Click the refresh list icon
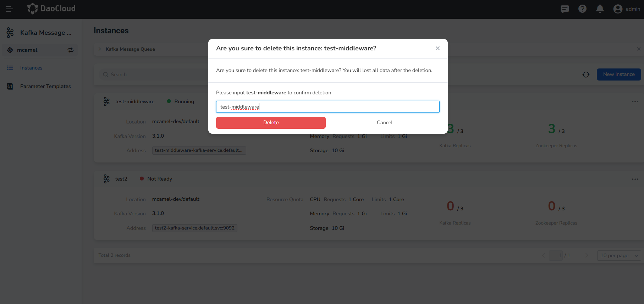Screen dimensions: 644x304 (586, 74)
